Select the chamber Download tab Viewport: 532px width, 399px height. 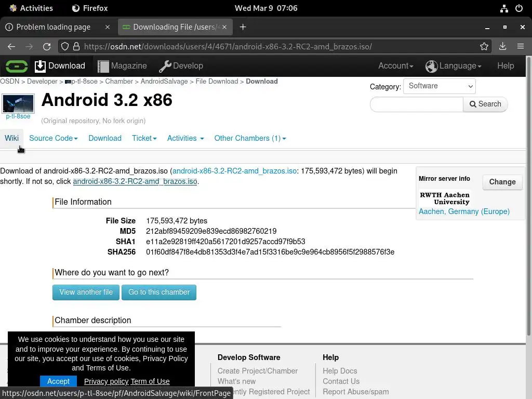coord(105,138)
